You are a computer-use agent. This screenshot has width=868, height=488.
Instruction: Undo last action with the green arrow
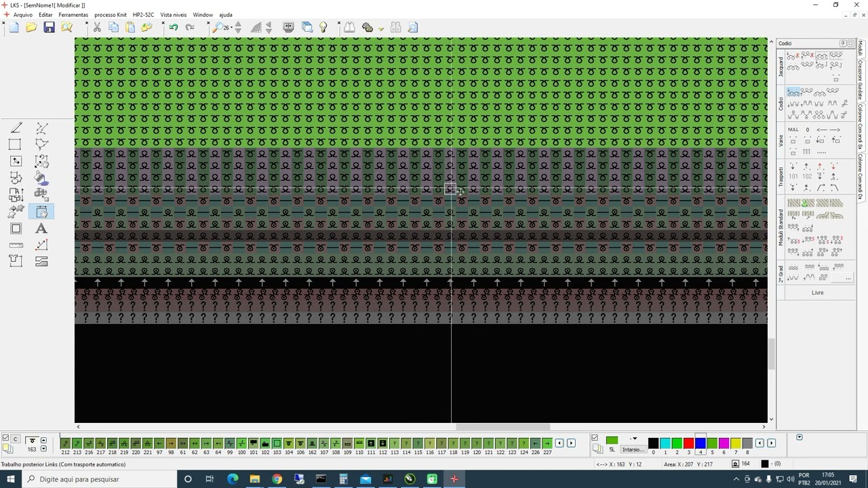pos(174,27)
